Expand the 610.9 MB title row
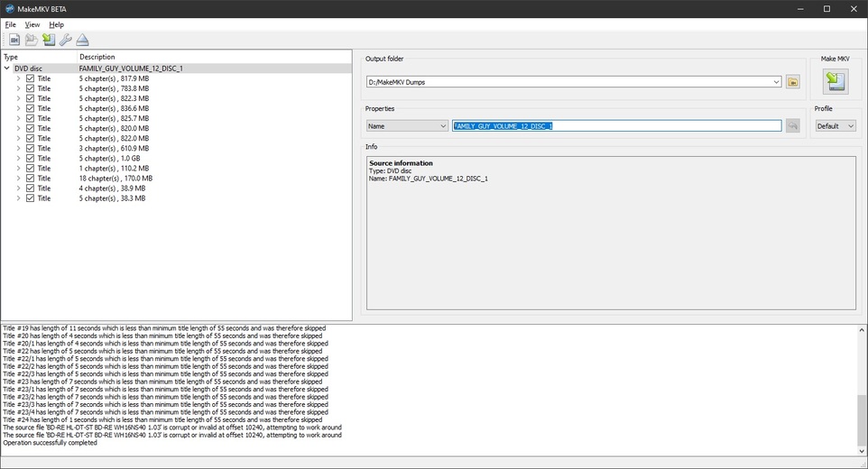The height and width of the screenshot is (469, 868). point(18,148)
